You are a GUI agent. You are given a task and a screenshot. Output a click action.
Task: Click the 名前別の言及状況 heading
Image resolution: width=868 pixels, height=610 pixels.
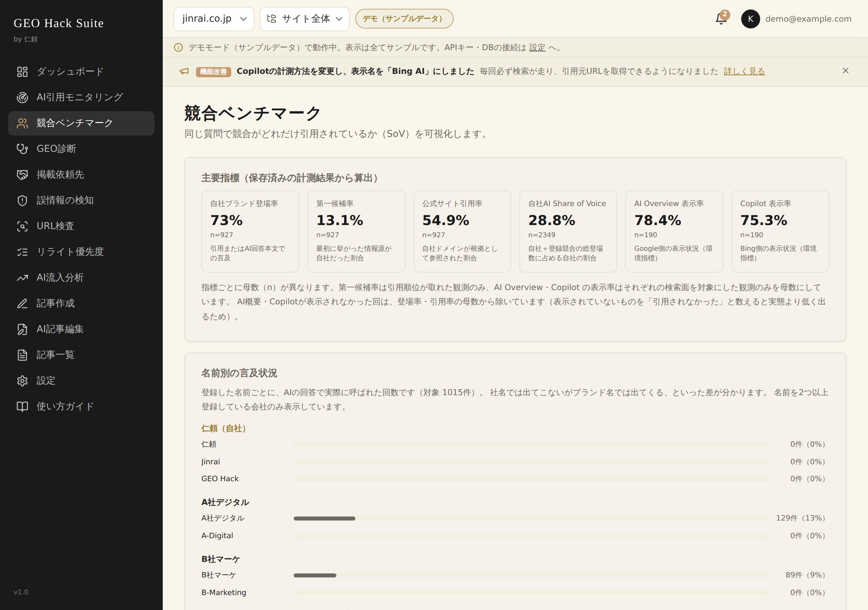(x=239, y=373)
